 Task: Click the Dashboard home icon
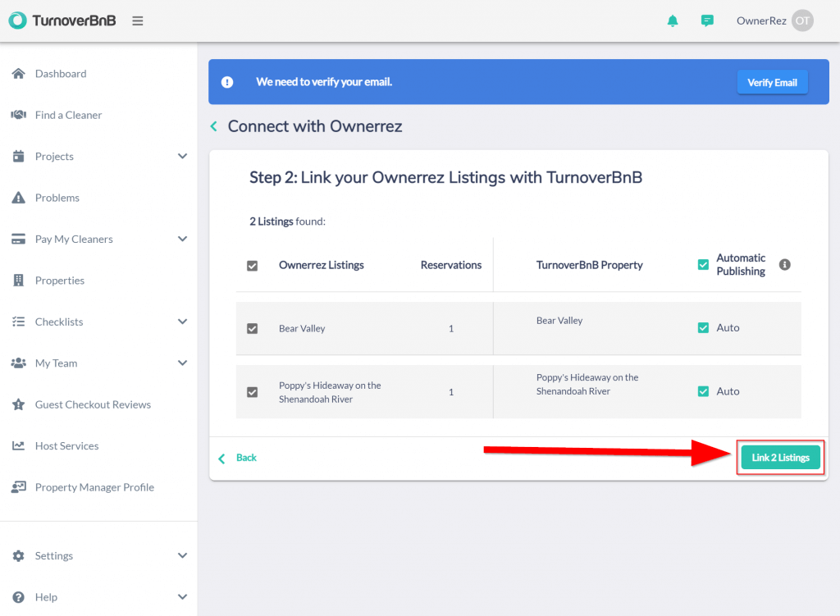pyautogui.click(x=19, y=73)
